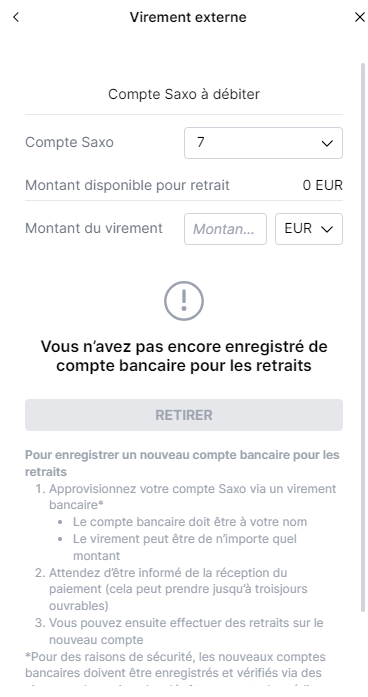368x697 pixels.
Task: Click the Compte Saxo à débiter heading
Action: click(x=184, y=94)
